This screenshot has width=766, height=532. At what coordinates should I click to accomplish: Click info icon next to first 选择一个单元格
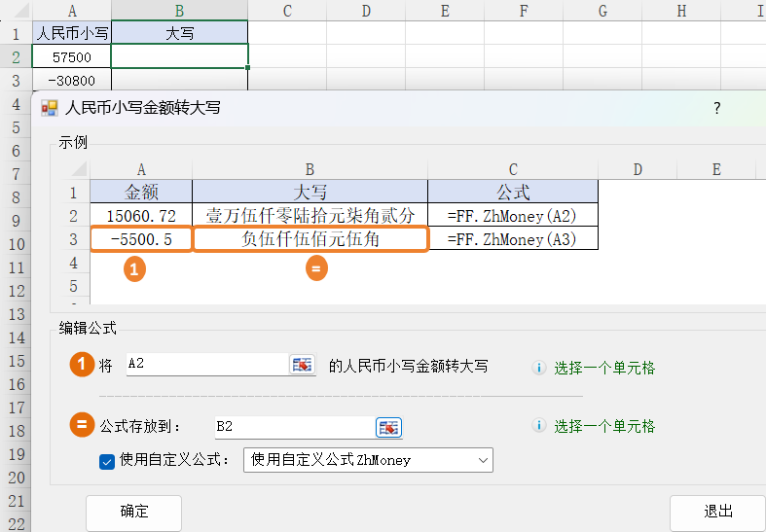pos(538,369)
